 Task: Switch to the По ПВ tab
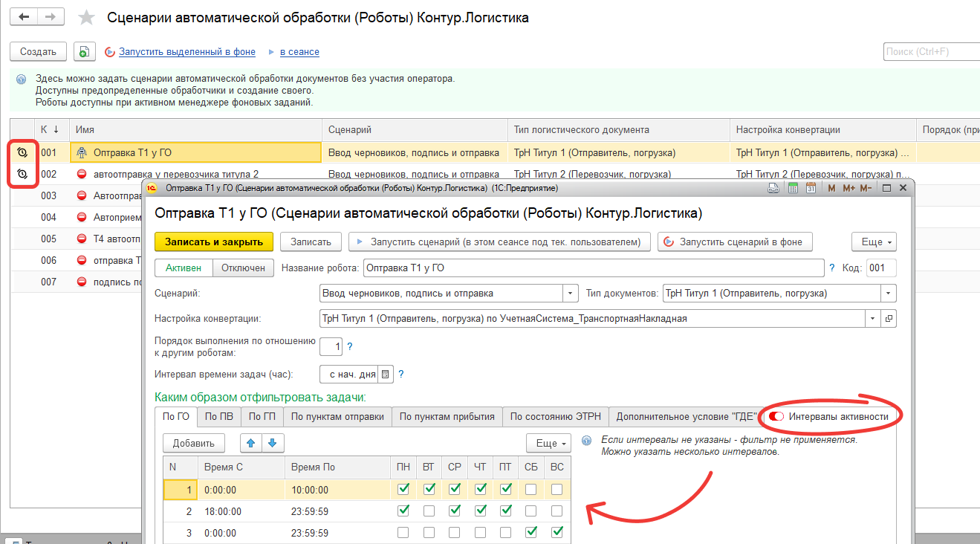(x=218, y=416)
